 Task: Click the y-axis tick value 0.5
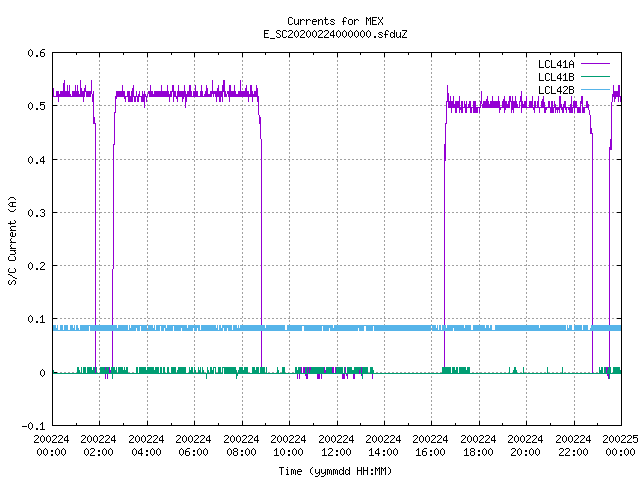tap(36, 106)
